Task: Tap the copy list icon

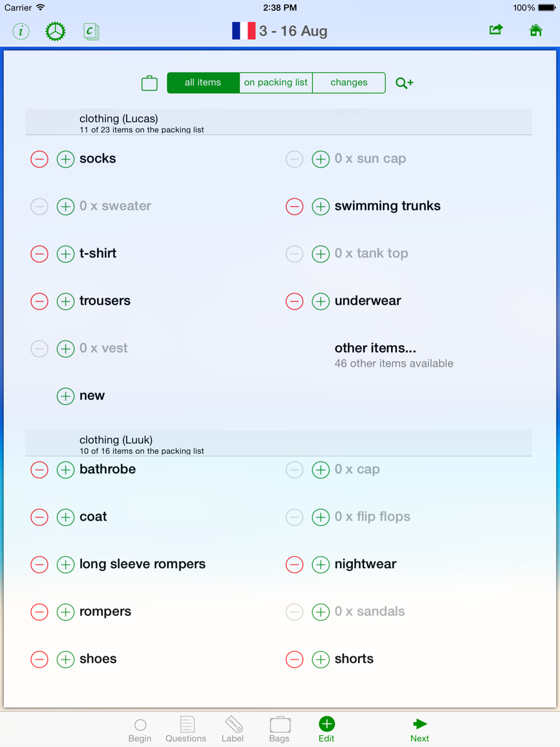Action: (x=91, y=31)
